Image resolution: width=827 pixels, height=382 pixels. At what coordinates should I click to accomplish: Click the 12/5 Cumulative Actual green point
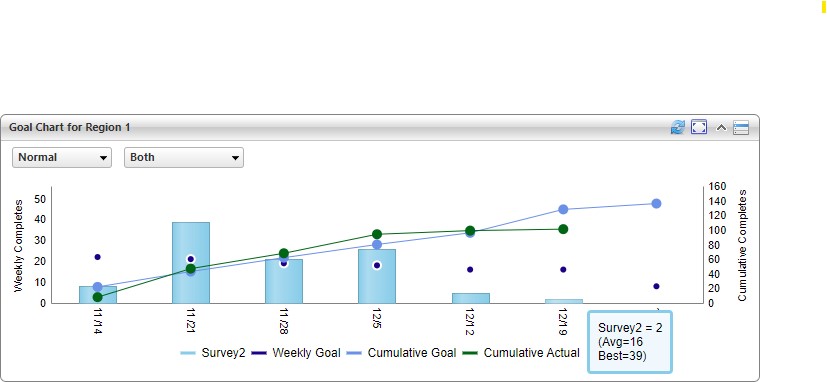377,234
